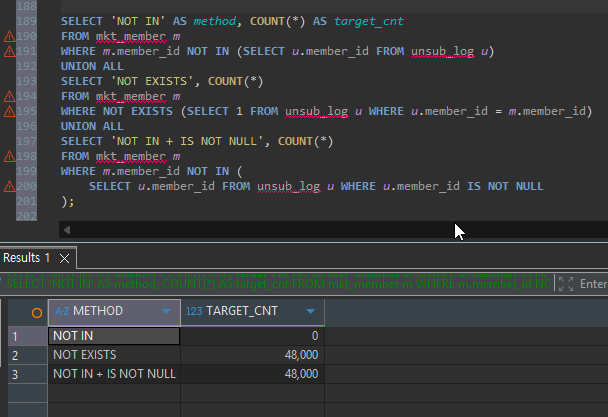Click the executed SQL query text bar
Viewport: 608px width, 417px height.
(277, 284)
